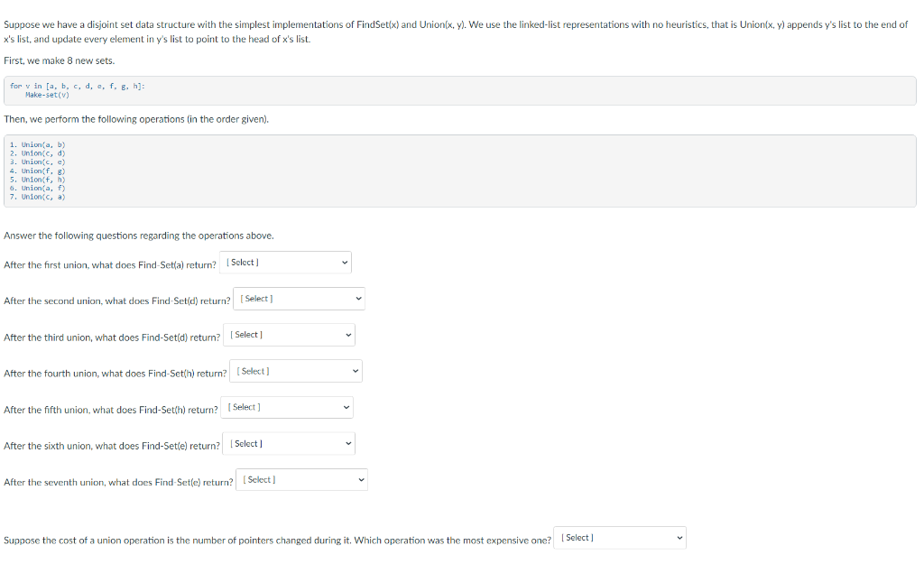Open the Find-Set(d) dropdown for second union
The height and width of the screenshot is (564, 924).
[299, 298]
